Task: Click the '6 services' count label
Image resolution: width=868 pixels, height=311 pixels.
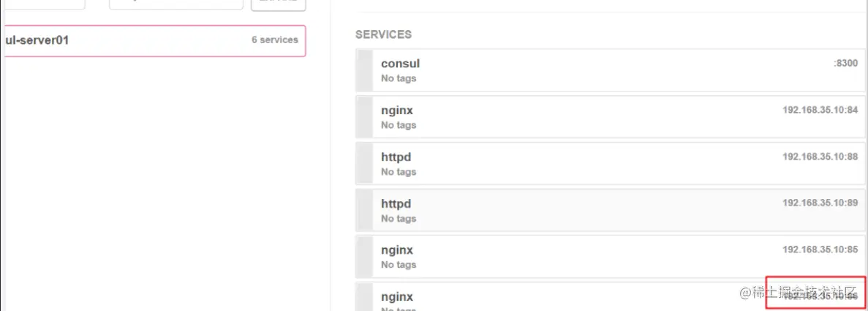Action: (274, 40)
